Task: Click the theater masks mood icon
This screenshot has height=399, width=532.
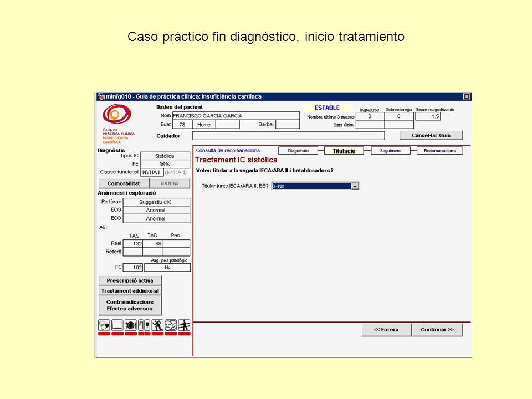Action: (171, 325)
